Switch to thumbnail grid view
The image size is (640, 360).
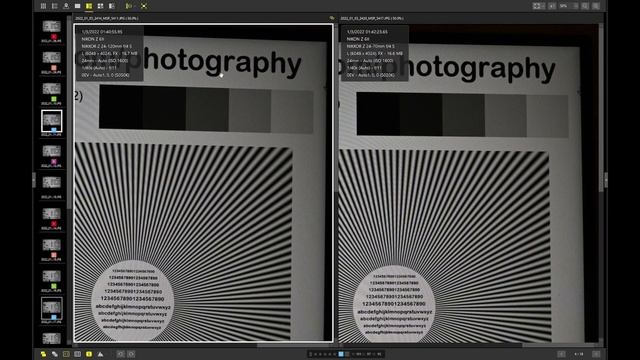tap(43, 6)
